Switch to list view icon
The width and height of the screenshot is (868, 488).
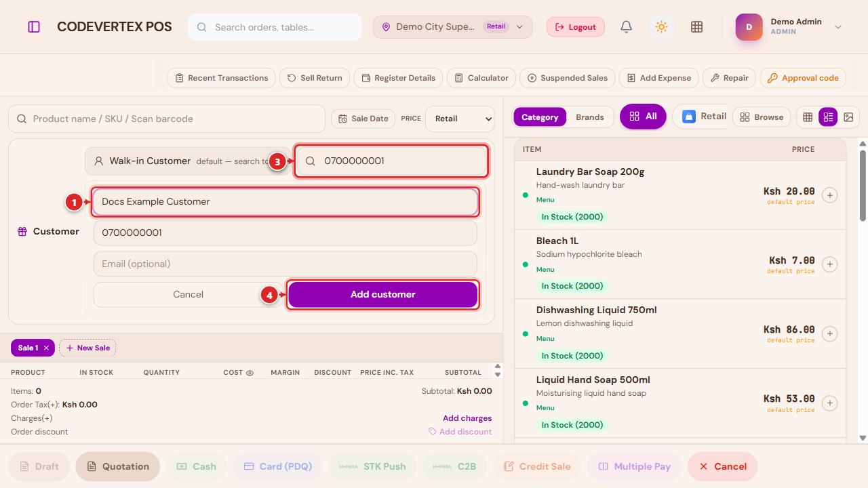[x=828, y=117]
